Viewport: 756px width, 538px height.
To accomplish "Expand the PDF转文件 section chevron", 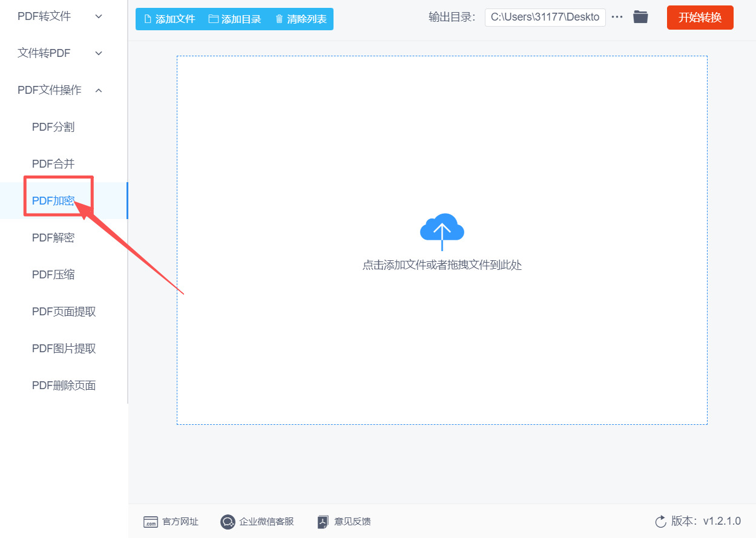I will click(x=99, y=16).
